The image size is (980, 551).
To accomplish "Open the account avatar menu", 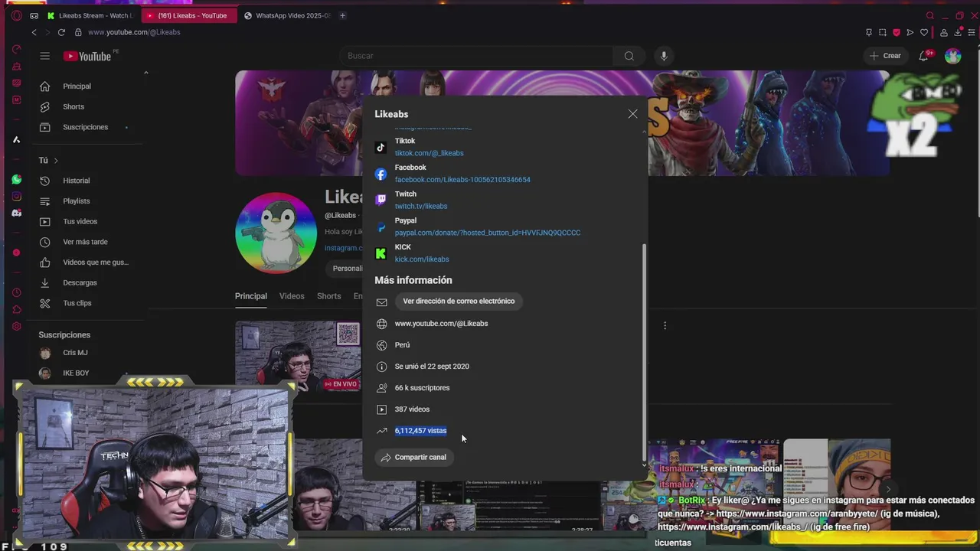I will (952, 56).
